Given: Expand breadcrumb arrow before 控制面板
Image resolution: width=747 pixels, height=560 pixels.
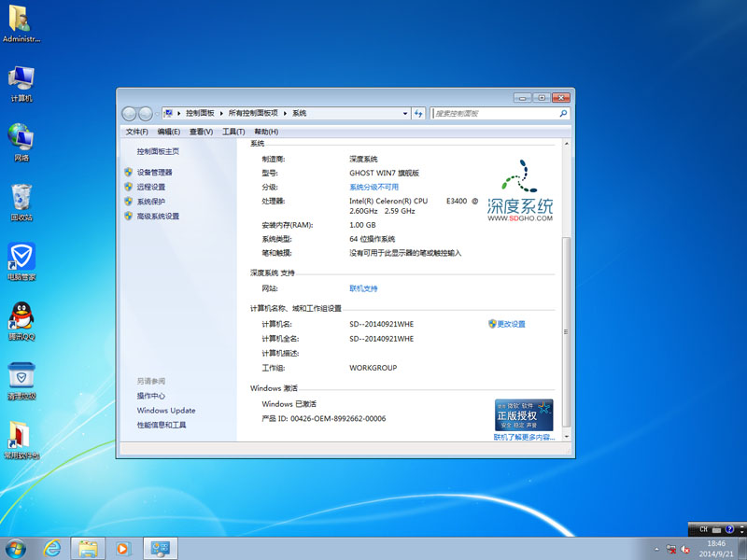Looking at the screenshot, I should [179, 113].
